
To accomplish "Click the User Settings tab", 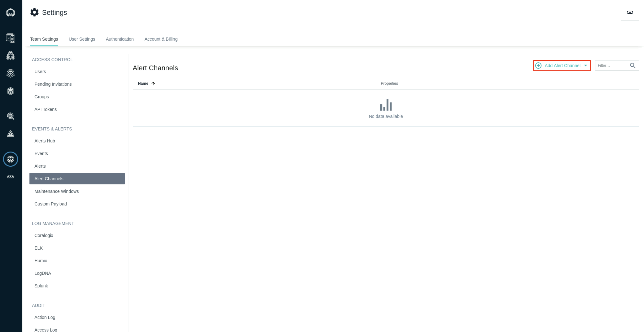I will click(82, 39).
